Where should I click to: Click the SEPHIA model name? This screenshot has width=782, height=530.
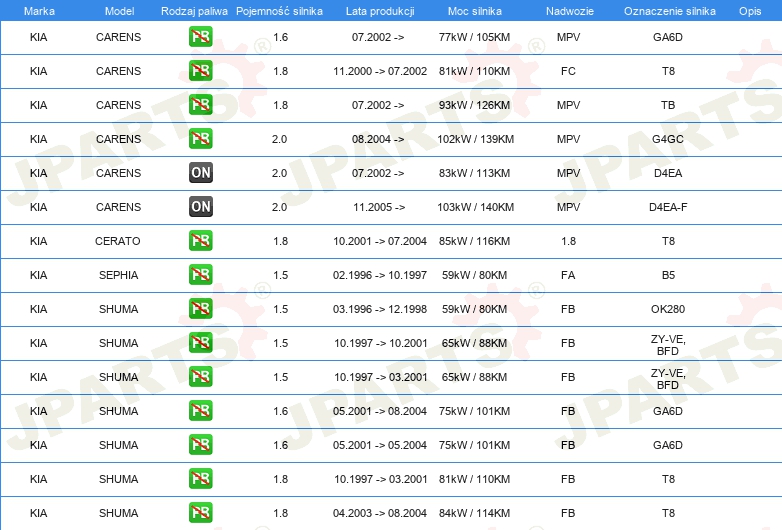pos(118,275)
